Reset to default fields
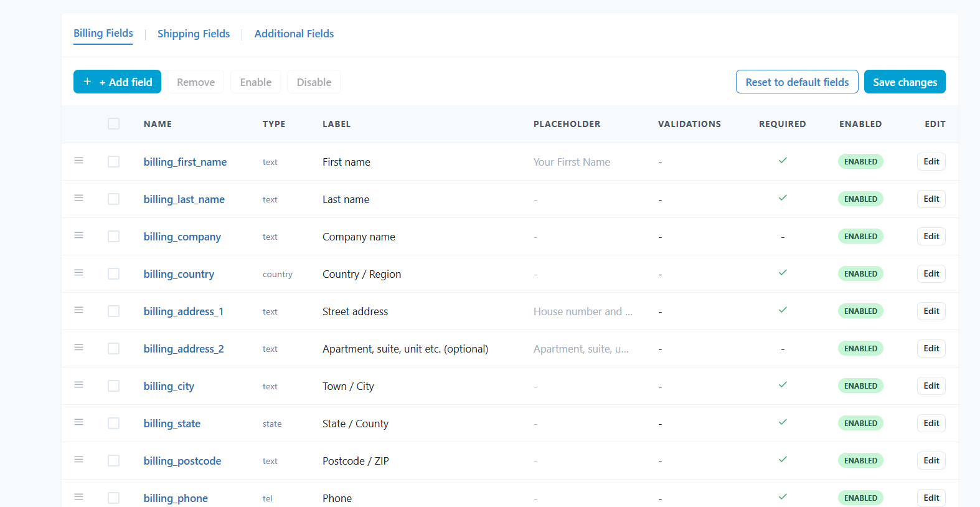980x507 pixels. pos(797,82)
